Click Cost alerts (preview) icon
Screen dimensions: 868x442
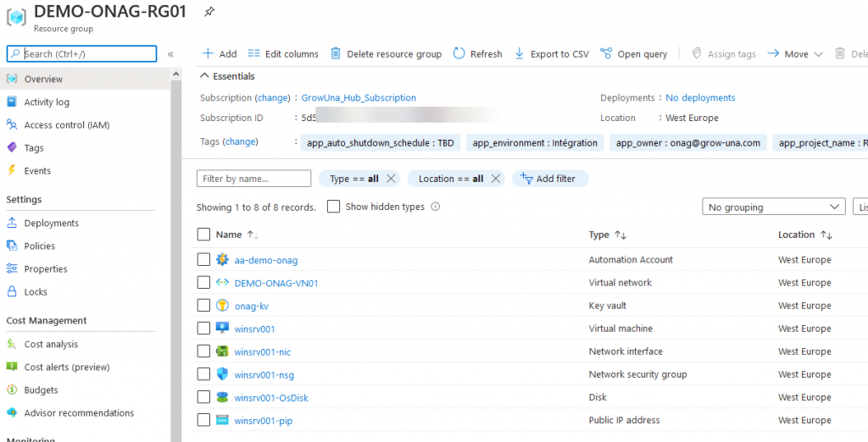coord(12,367)
